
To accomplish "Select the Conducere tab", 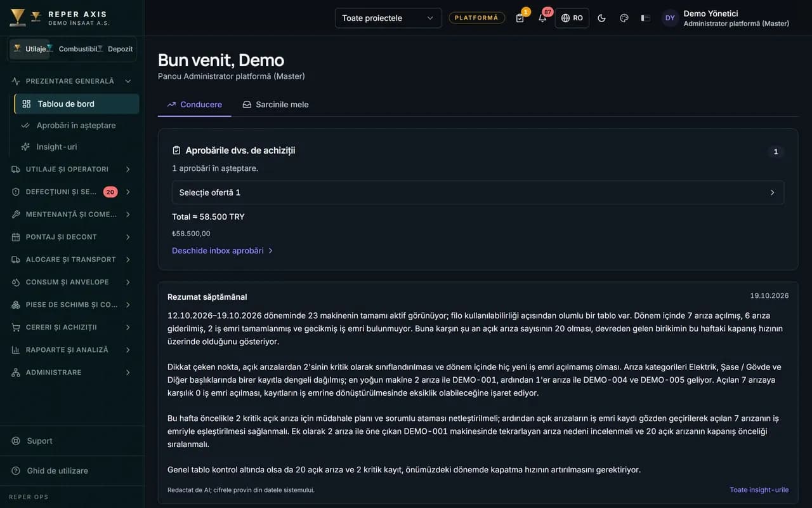I will 194,104.
